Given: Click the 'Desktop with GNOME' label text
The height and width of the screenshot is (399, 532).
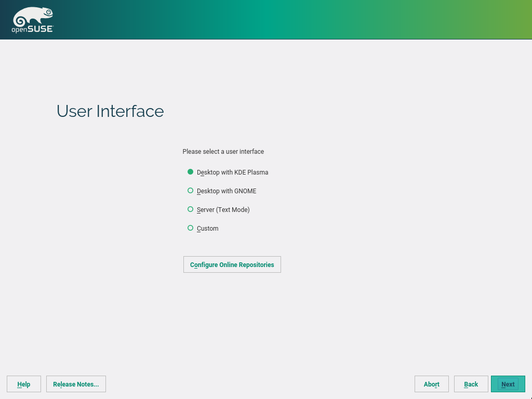Looking at the screenshot, I should click(x=227, y=191).
